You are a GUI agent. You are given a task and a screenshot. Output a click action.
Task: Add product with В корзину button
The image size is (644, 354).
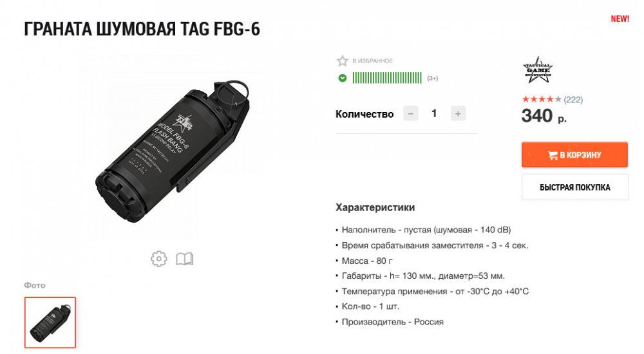(x=574, y=155)
